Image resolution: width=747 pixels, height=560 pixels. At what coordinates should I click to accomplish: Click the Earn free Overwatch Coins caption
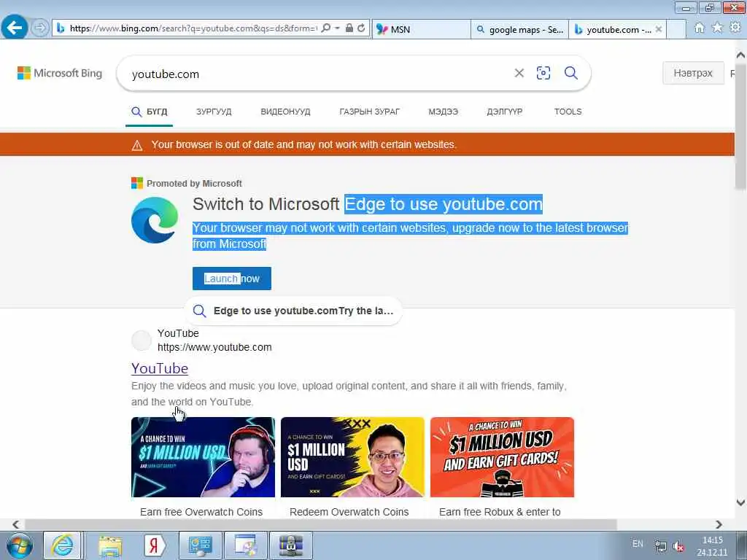click(201, 512)
